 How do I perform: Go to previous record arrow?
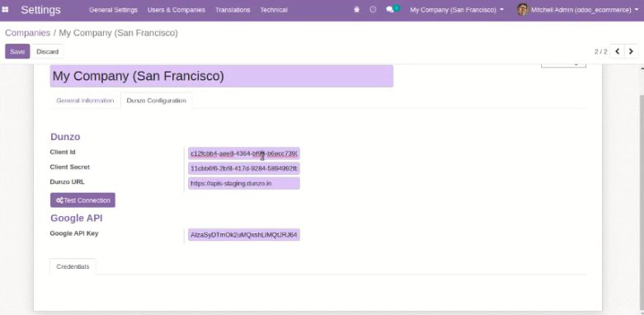618,51
